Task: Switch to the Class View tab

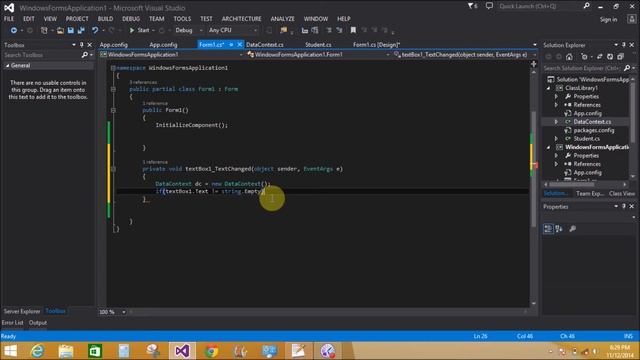Action: click(x=622, y=193)
